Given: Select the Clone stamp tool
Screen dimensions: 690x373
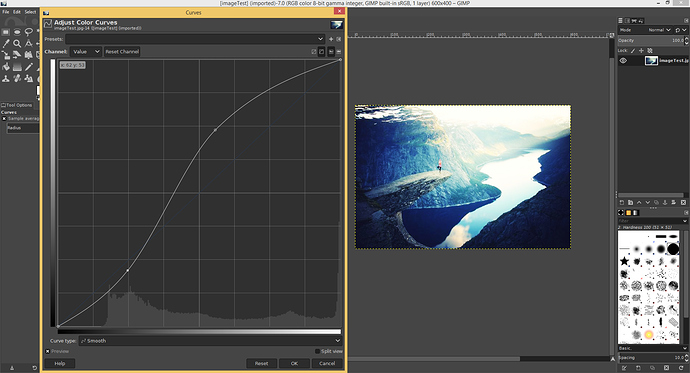Looking at the screenshot, I should pos(6,78).
